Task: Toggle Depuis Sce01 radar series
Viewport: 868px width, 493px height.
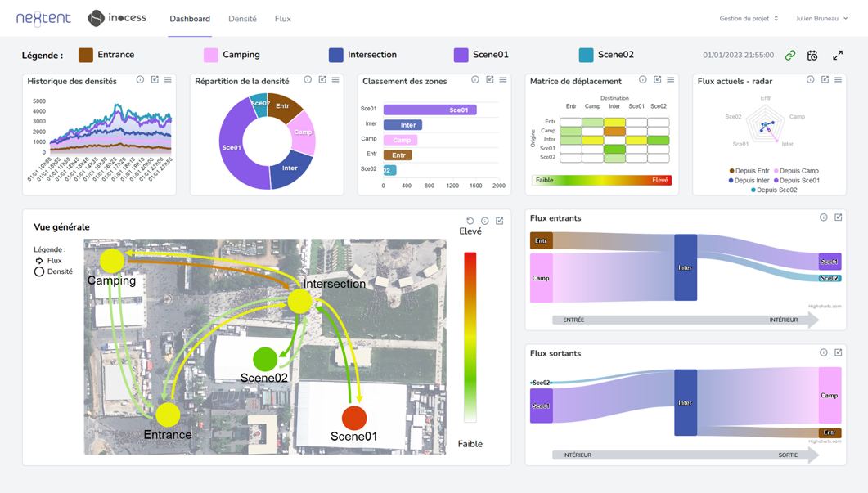Action: [x=797, y=181]
